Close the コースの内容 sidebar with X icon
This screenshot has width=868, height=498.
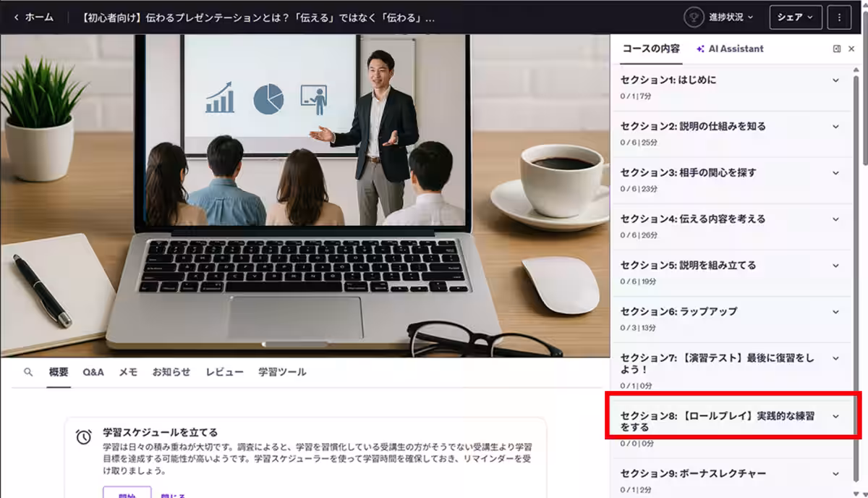click(851, 48)
